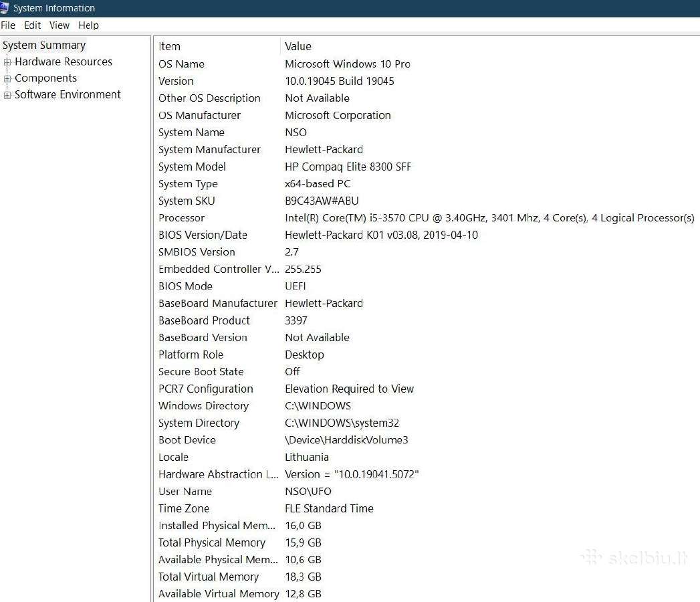
Task: Click value Microsoft Windows 10 Pro
Action: point(348,64)
